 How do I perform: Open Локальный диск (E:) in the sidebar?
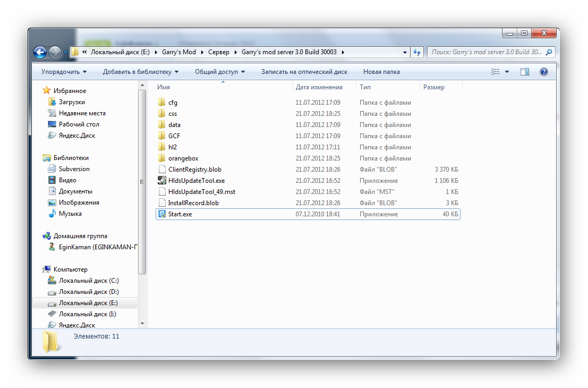88,303
